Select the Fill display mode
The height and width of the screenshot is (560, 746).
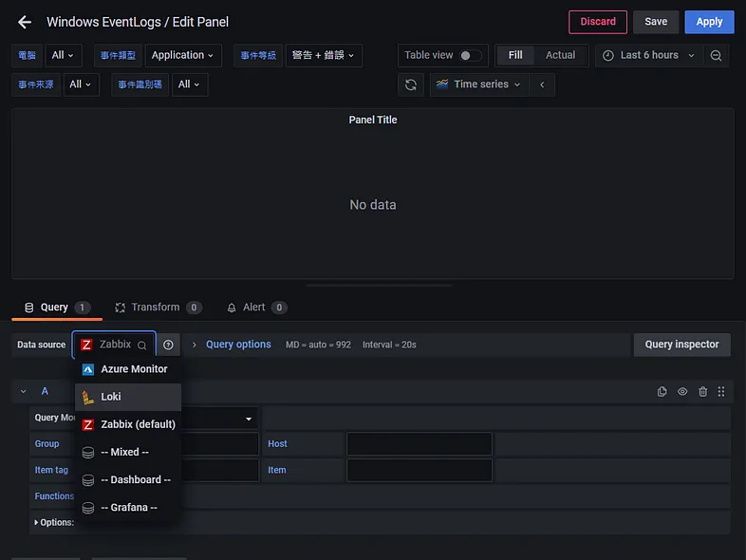(515, 55)
